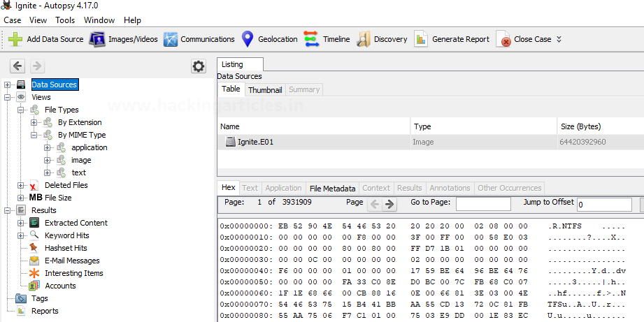644x322 pixels.
Task: Select the Listing tab
Action: [241, 64]
